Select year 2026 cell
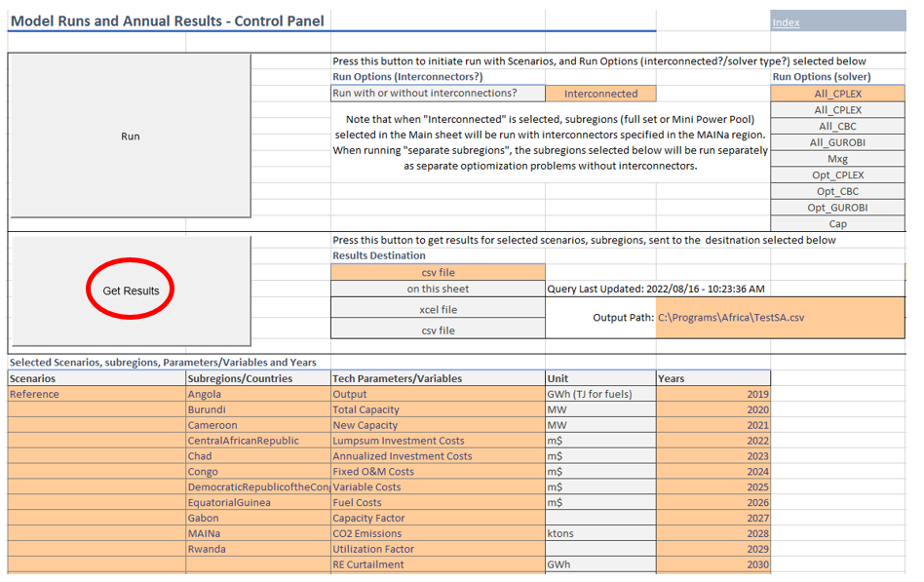 713,502
